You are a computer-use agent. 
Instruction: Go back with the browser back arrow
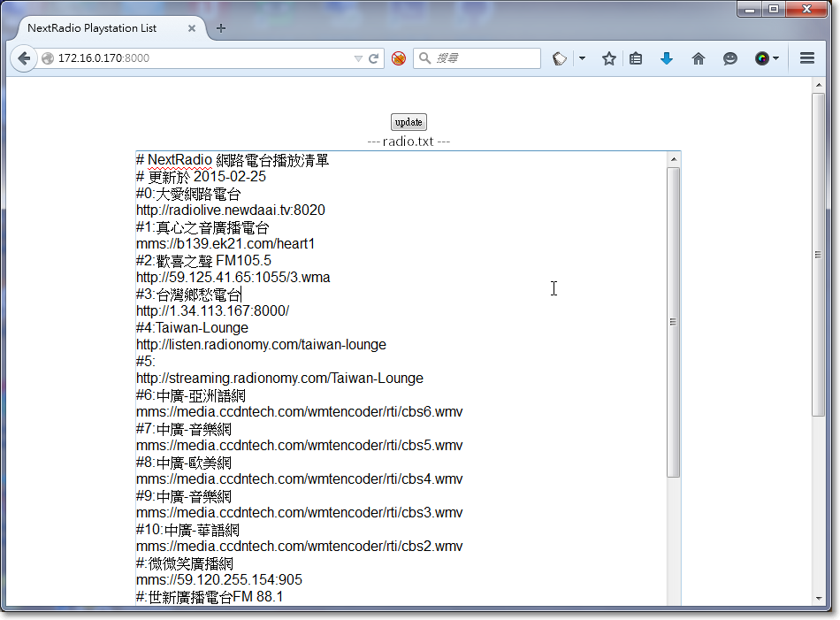click(24, 57)
